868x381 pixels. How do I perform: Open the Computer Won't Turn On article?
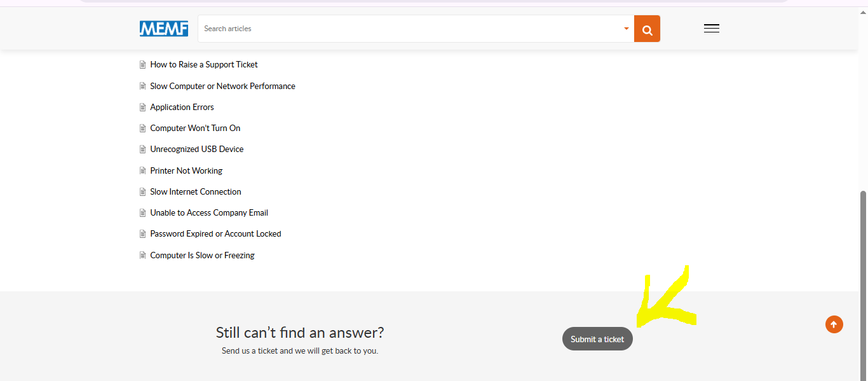tap(195, 128)
